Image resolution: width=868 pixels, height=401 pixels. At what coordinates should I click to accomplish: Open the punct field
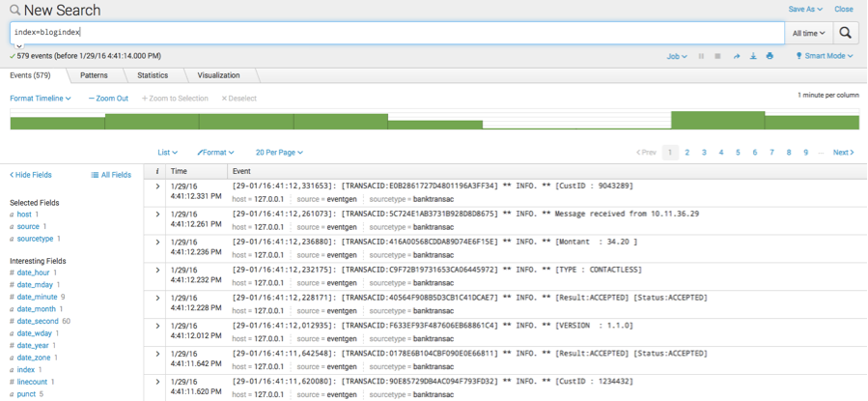coord(26,394)
